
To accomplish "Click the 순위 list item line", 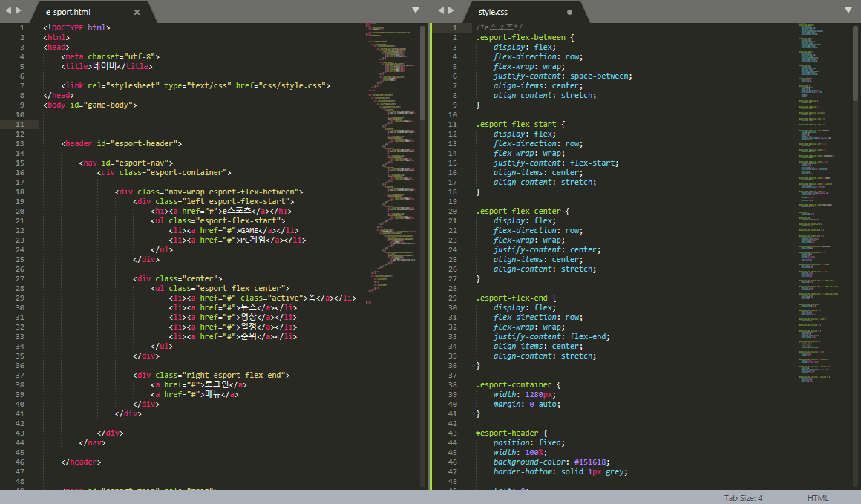I will 233,336.
